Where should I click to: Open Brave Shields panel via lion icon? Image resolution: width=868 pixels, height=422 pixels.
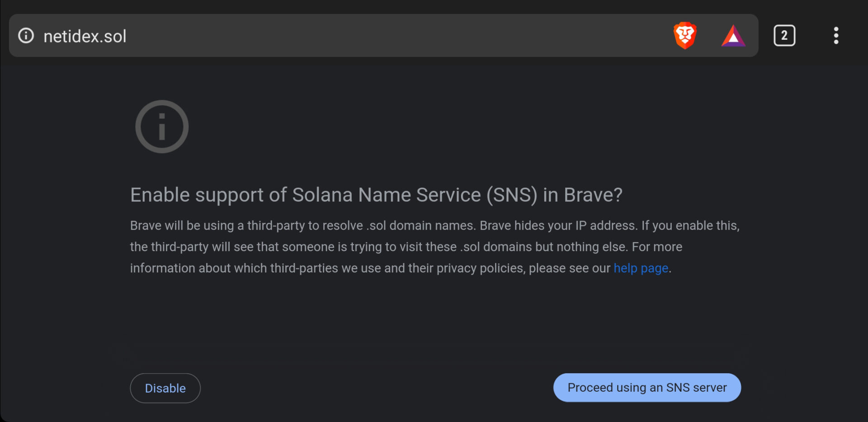(685, 35)
